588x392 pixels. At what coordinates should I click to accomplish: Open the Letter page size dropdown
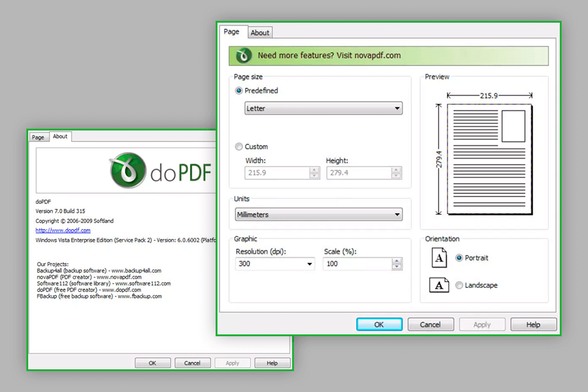[x=323, y=108]
